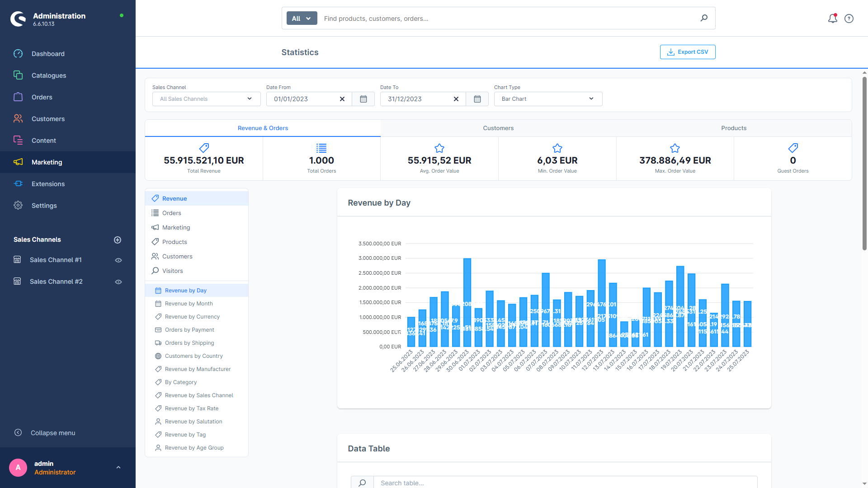Open Orders via its sidebar icon
This screenshot has width=868, height=488.
pyautogui.click(x=18, y=97)
